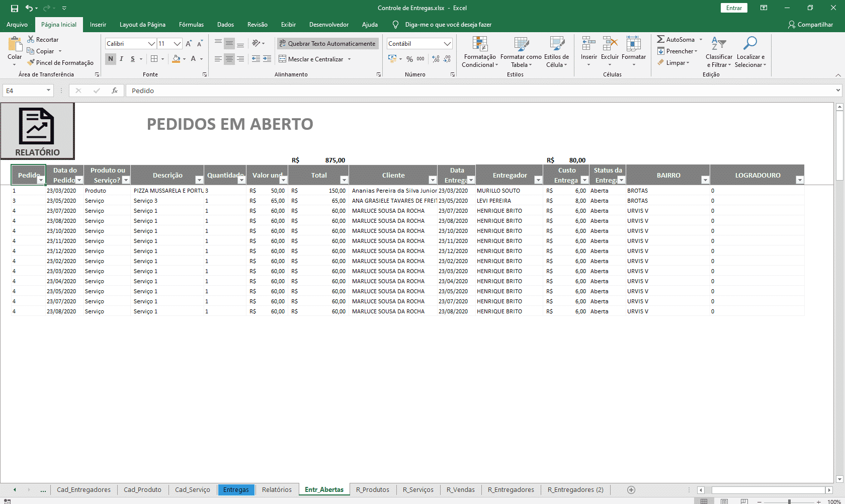Click the Colar paste icon
The height and width of the screenshot is (504, 845).
click(x=15, y=44)
